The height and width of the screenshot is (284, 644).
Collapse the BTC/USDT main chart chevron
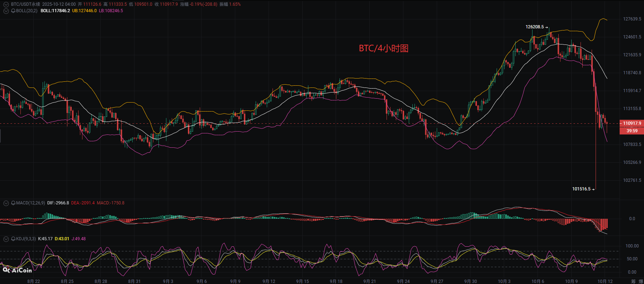click(6, 4)
